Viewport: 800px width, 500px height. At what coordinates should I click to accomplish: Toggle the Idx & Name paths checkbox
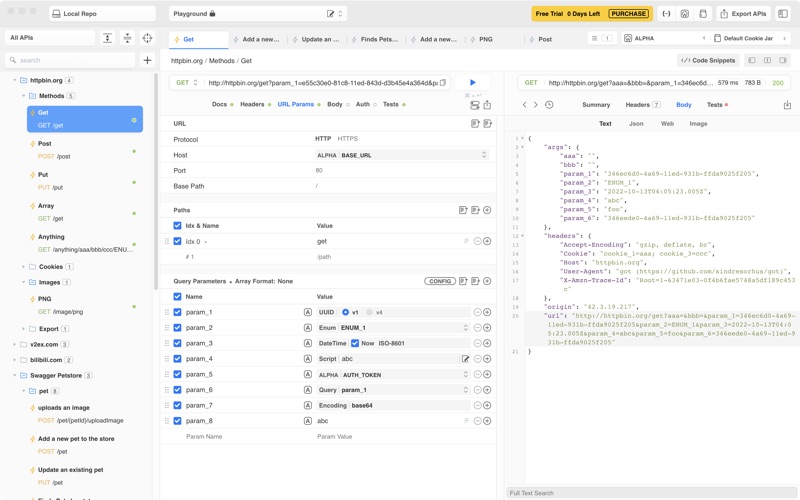pos(178,226)
